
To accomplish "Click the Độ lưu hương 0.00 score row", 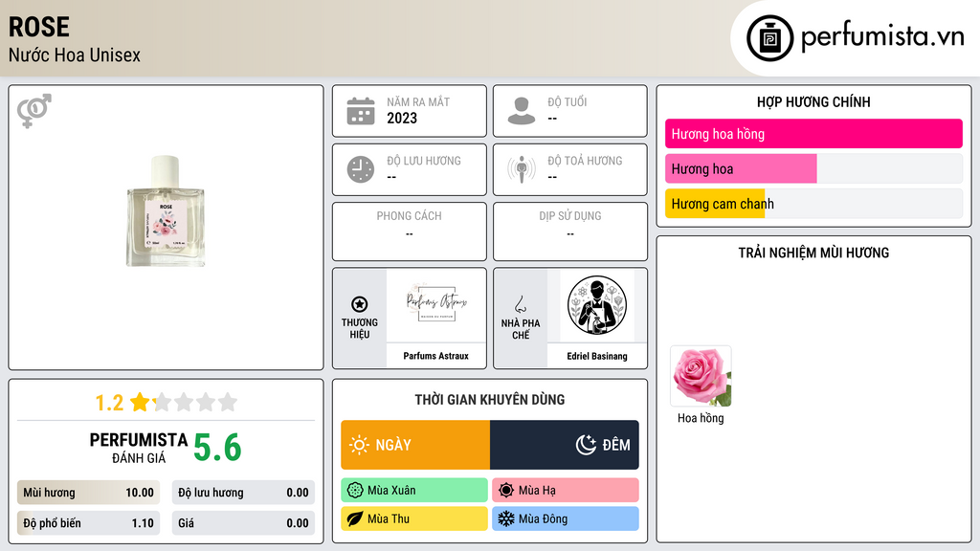I will (x=243, y=493).
